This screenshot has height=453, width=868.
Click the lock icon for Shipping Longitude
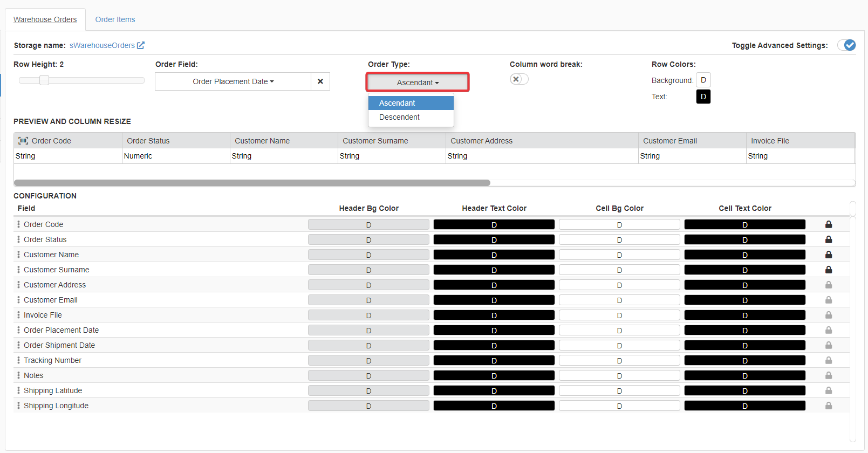(829, 406)
